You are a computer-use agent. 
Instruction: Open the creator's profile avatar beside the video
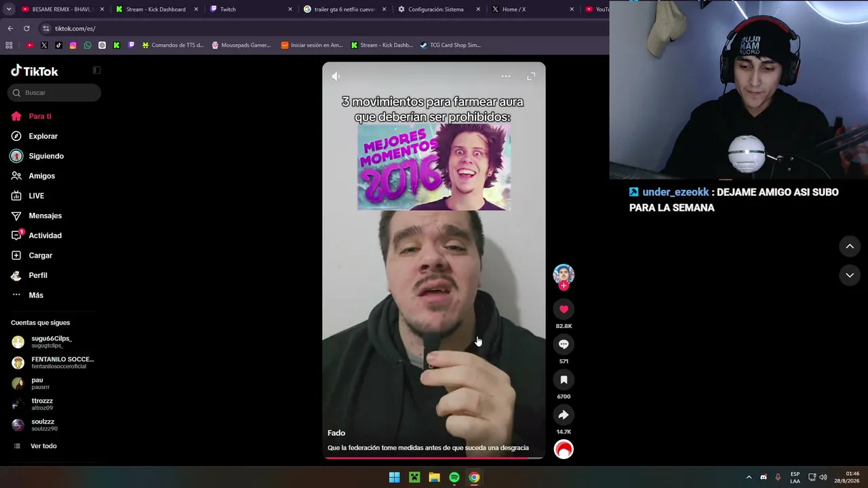pos(564,274)
